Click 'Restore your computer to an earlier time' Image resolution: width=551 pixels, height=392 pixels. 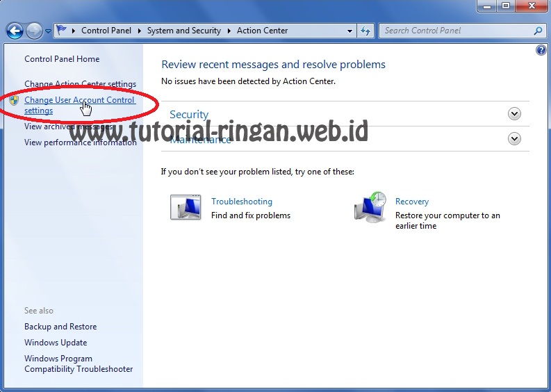[x=447, y=221]
